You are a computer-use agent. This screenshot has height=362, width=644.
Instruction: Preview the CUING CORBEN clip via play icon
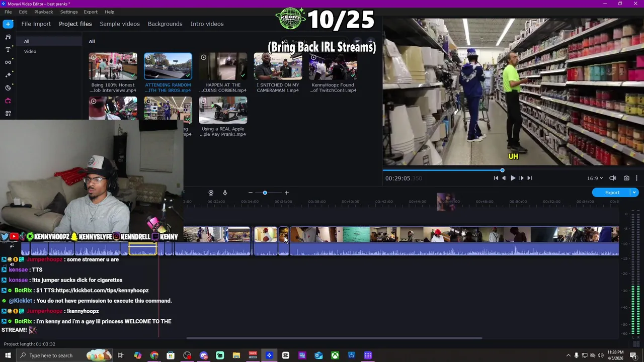point(204,58)
